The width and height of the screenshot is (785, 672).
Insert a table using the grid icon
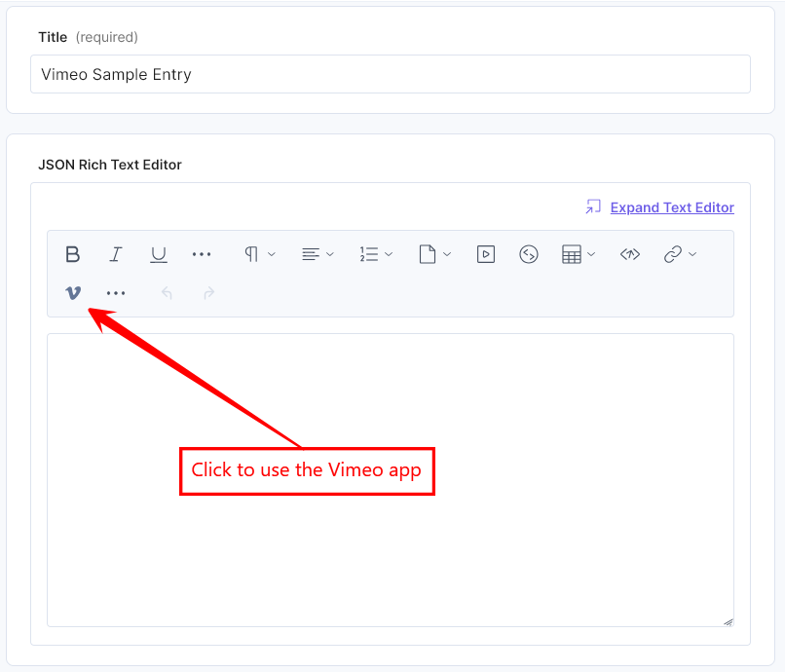point(571,254)
